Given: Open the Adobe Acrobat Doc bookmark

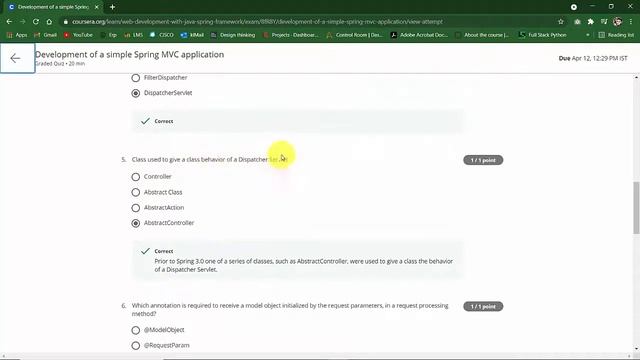Looking at the screenshot, I should click(420, 35).
